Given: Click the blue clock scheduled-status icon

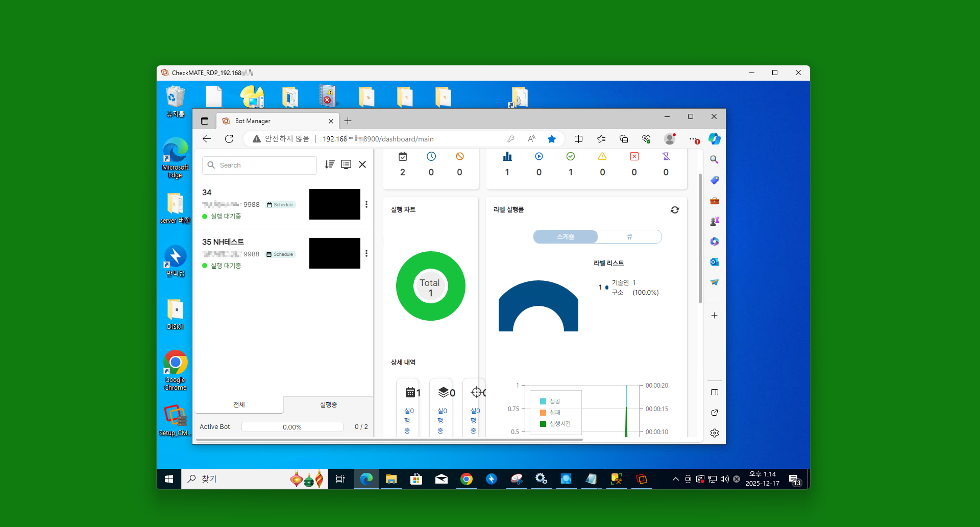Looking at the screenshot, I should point(431,156).
